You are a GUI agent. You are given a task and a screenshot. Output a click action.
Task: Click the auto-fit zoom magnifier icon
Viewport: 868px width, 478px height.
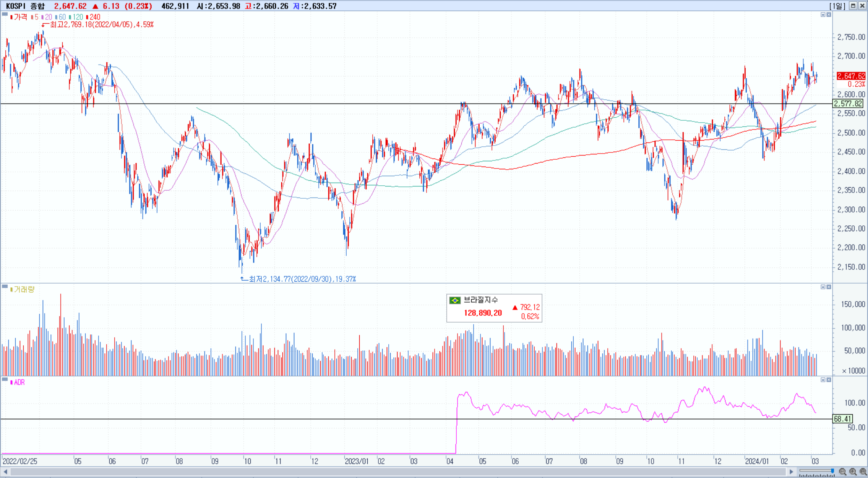(863, 472)
